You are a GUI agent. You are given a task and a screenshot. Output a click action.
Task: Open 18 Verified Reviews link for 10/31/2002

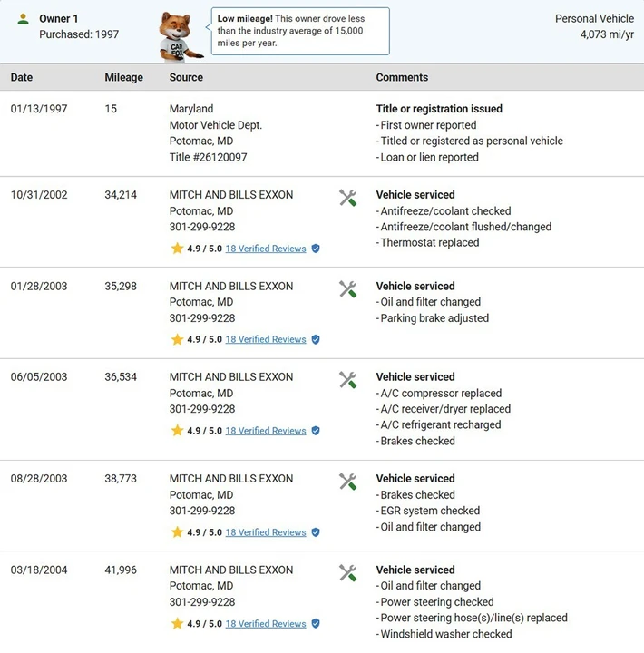[266, 249]
